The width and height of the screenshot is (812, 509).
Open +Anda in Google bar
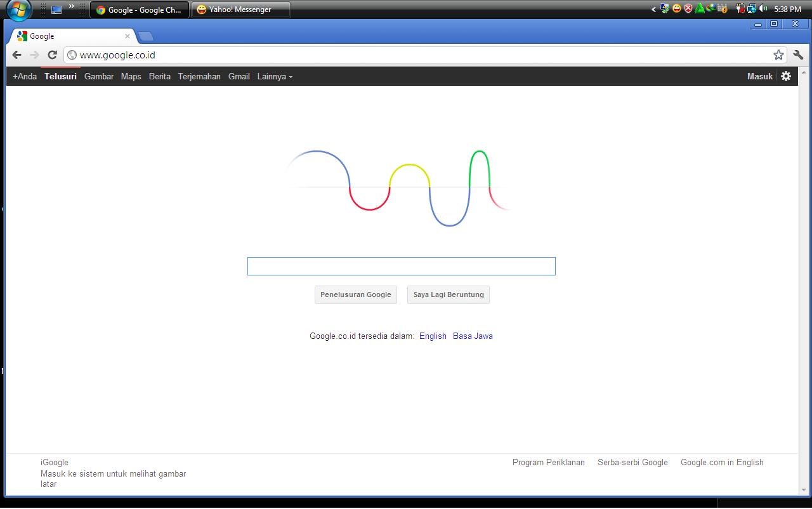click(x=25, y=76)
